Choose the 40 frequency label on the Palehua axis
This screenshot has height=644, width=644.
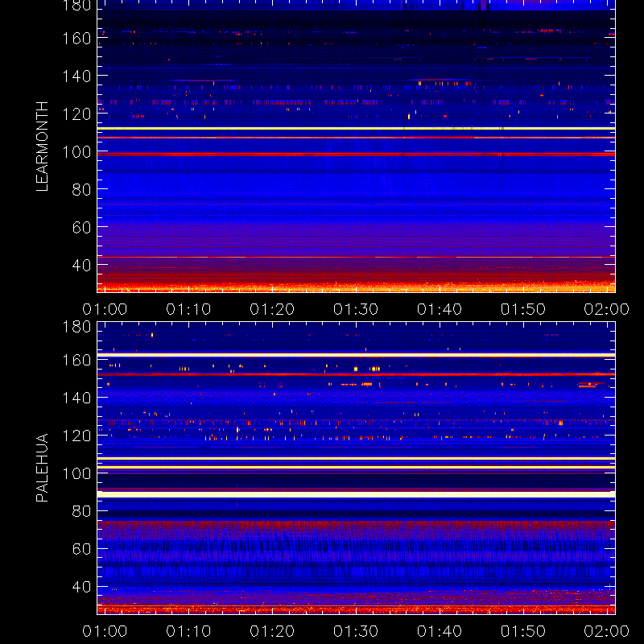pos(81,587)
